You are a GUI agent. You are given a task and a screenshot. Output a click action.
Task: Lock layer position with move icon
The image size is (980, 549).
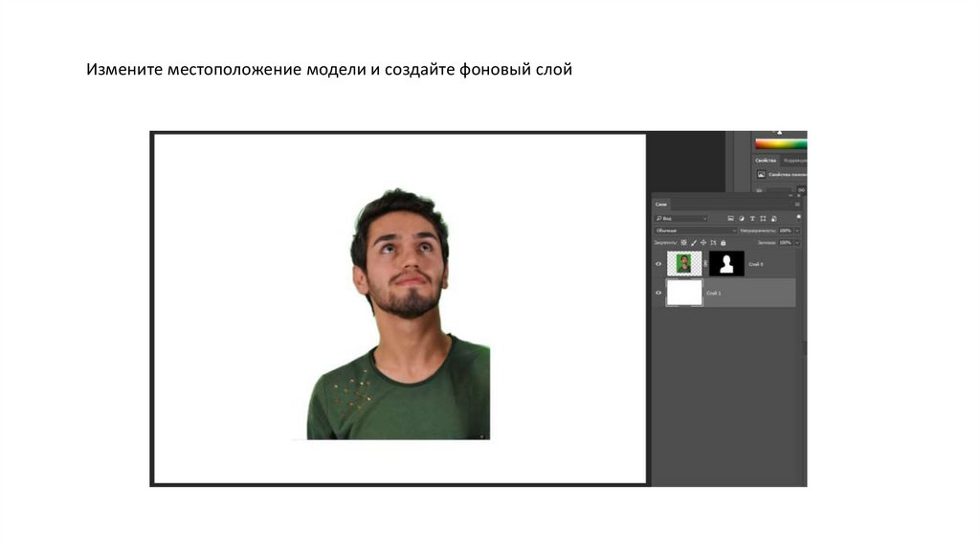703,242
